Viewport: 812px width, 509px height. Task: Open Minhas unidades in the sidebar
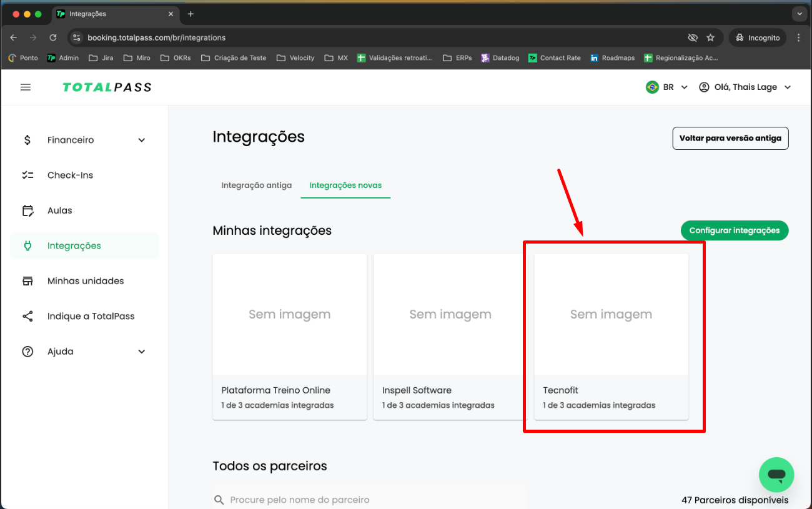click(x=85, y=281)
